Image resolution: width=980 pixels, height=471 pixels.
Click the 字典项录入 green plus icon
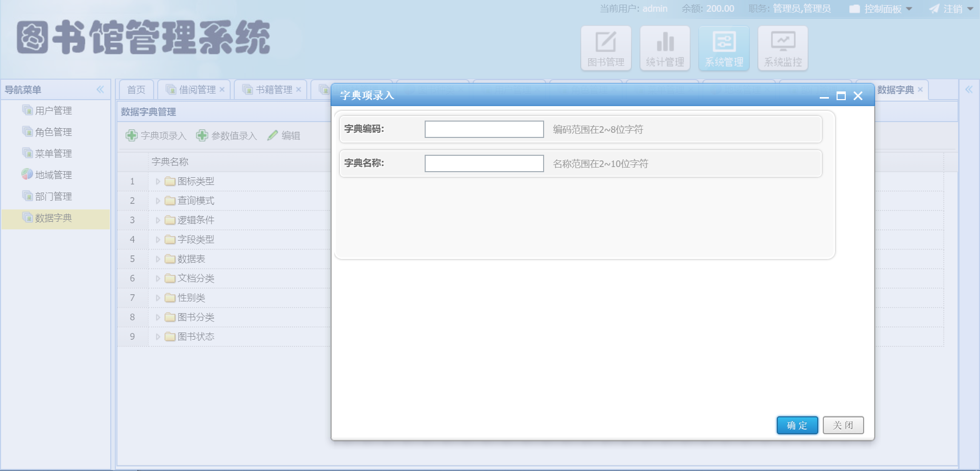(131, 135)
